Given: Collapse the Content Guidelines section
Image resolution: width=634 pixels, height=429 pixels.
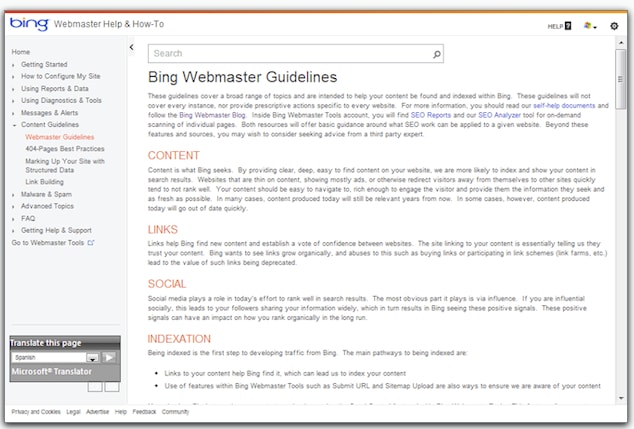Looking at the screenshot, I should (x=14, y=125).
